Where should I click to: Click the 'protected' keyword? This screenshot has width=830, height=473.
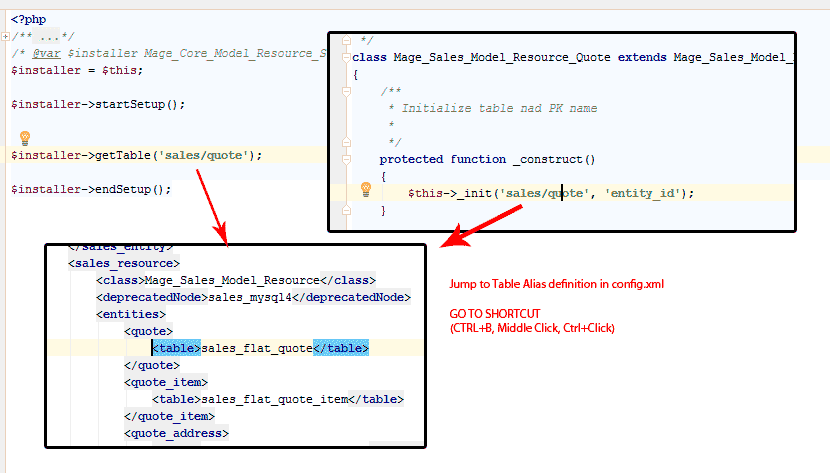tap(411, 159)
